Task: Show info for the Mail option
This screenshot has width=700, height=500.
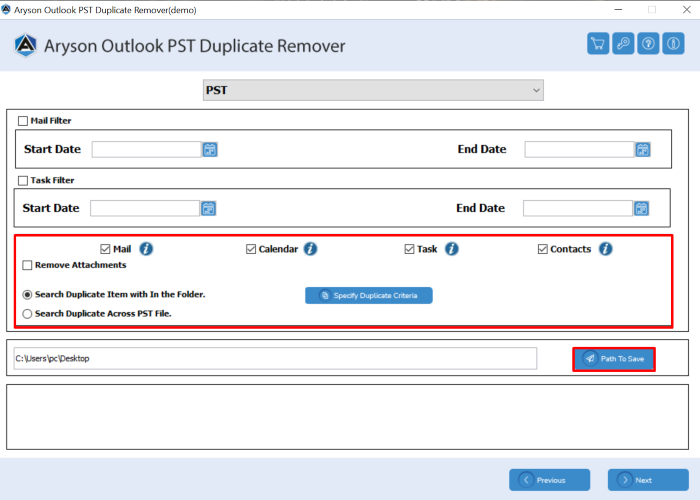Action: click(x=146, y=249)
